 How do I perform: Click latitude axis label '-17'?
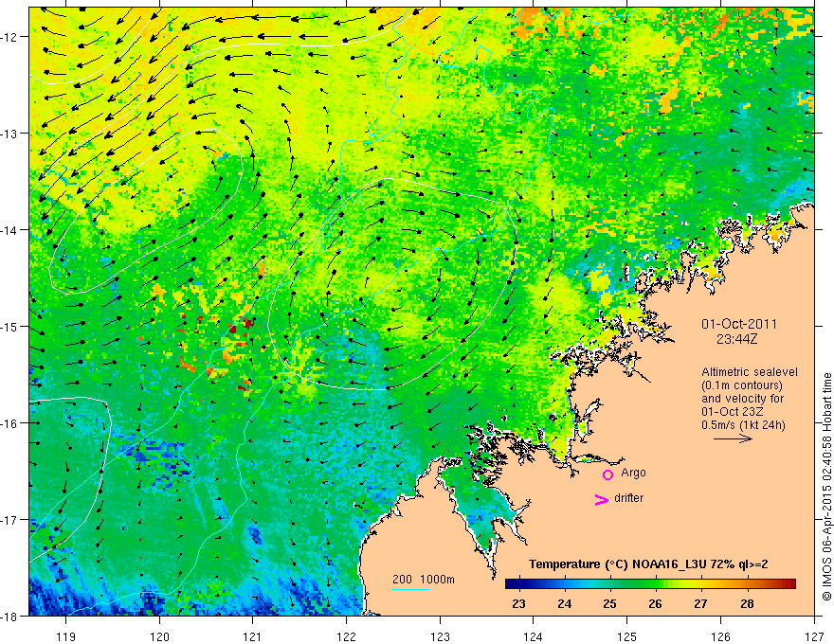[x=9, y=520]
